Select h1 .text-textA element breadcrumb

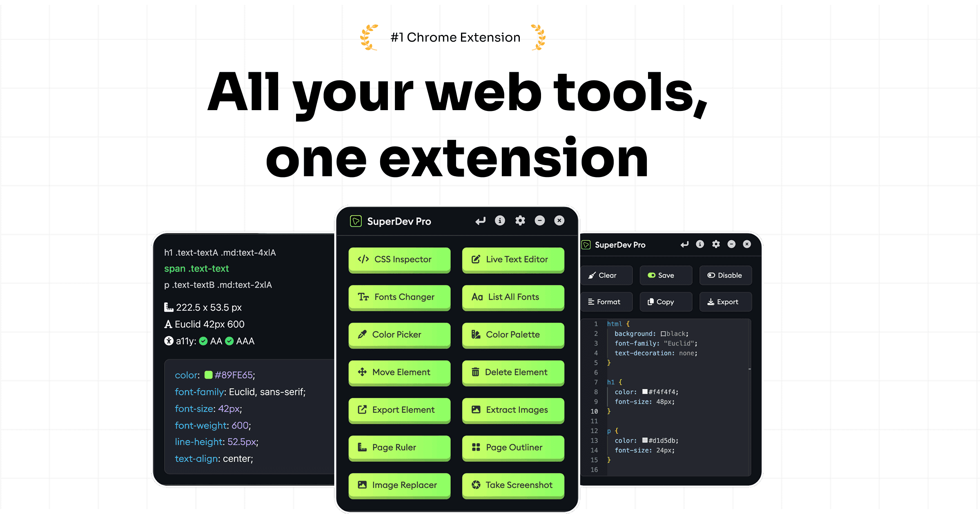click(220, 253)
